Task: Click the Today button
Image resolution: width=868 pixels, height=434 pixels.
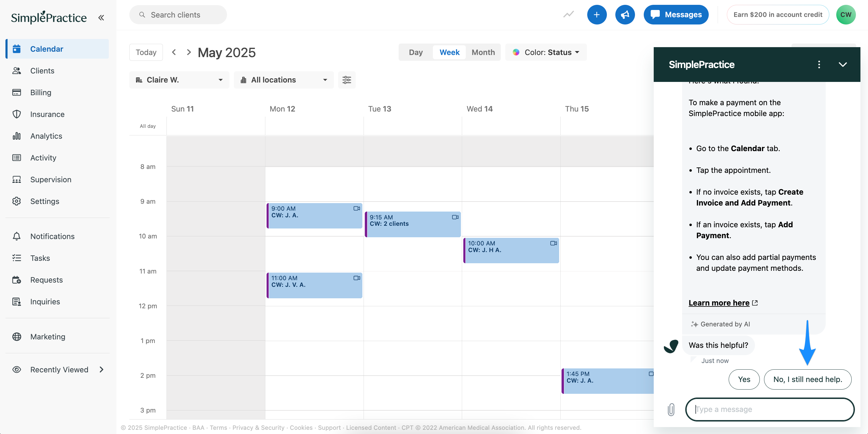Action: pyautogui.click(x=146, y=52)
